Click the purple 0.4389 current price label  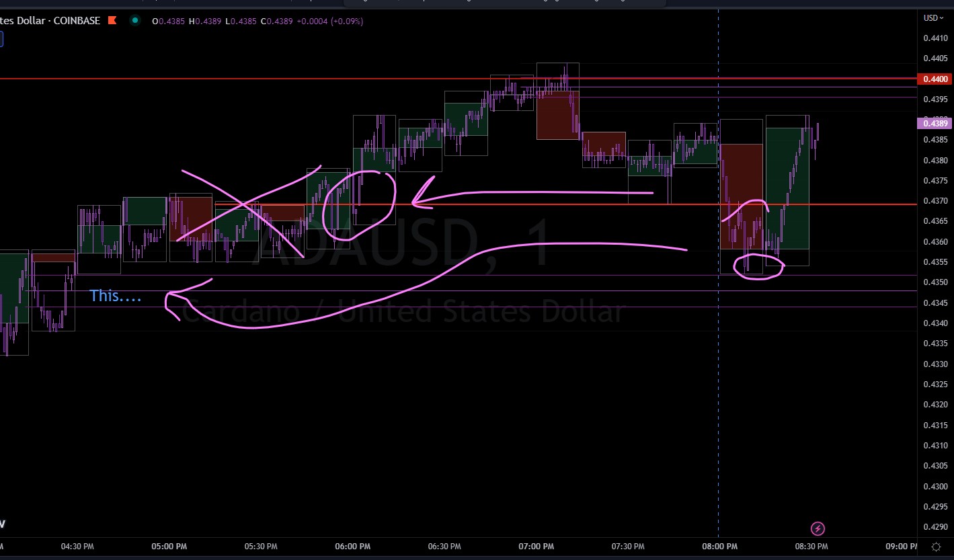[x=935, y=123]
